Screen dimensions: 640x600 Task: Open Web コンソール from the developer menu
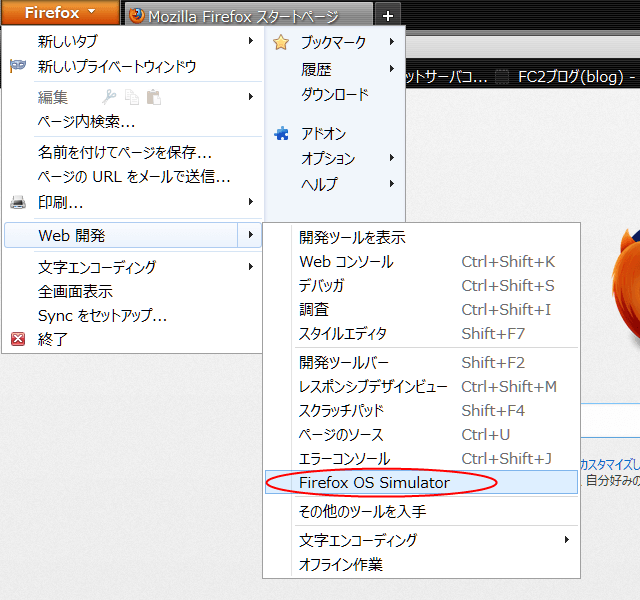coord(346,262)
